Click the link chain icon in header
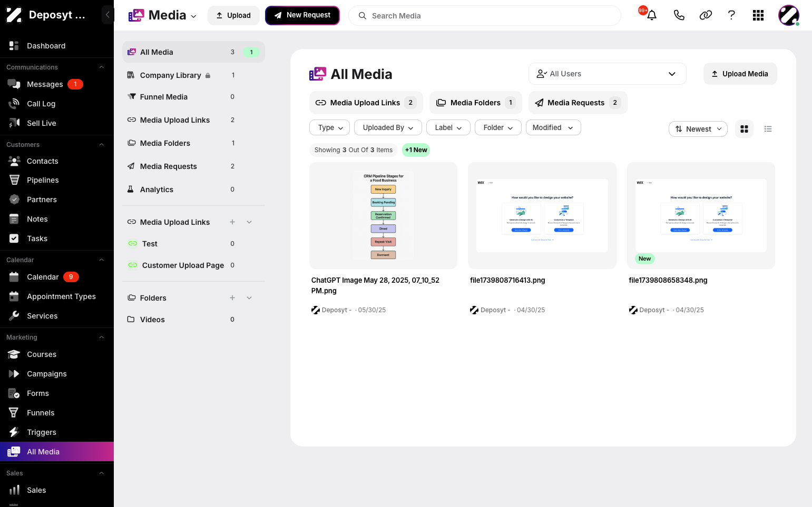Image resolution: width=812 pixels, height=507 pixels. [x=706, y=15]
